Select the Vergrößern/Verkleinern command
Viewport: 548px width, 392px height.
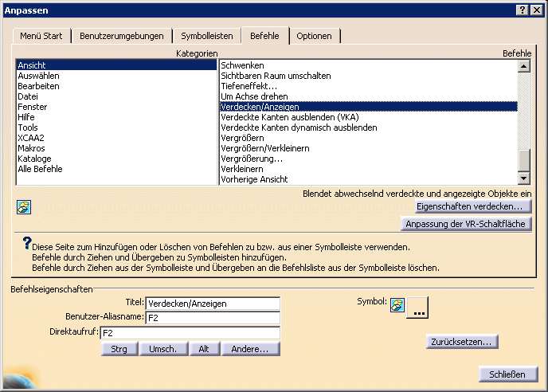click(x=368, y=148)
